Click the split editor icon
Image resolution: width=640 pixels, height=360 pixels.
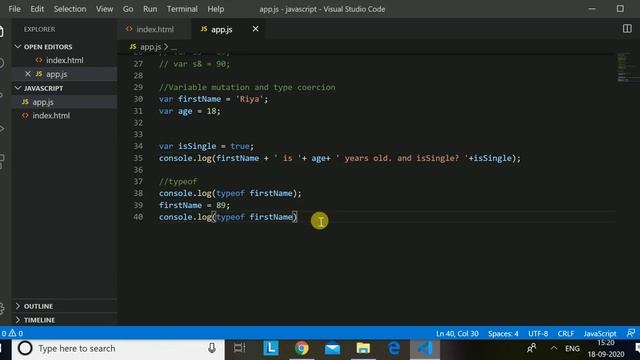coord(627,29)
